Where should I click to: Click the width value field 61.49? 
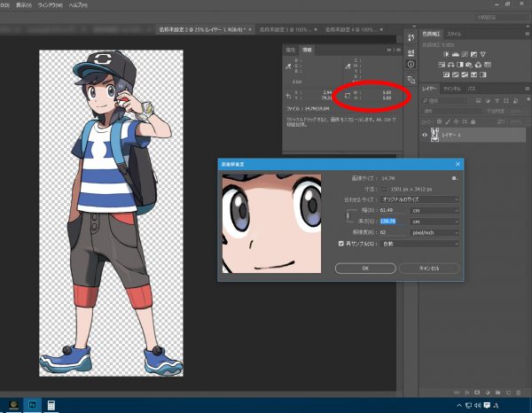pyautogui.click(x=393, y=211)
